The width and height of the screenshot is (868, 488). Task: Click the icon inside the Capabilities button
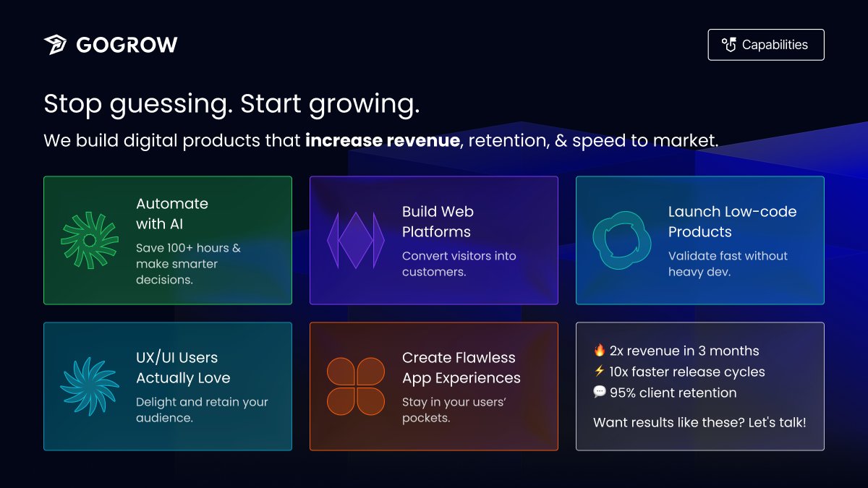tap(728, 45)
